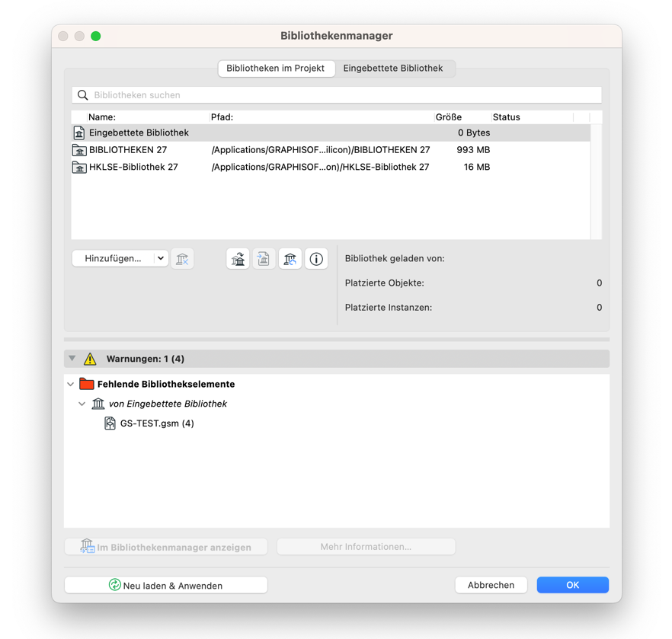The height and width of the screenshot is (639, 672).
Task: Click the Bibliothek einbetten document icon
Action: click(x=264, y=258)
